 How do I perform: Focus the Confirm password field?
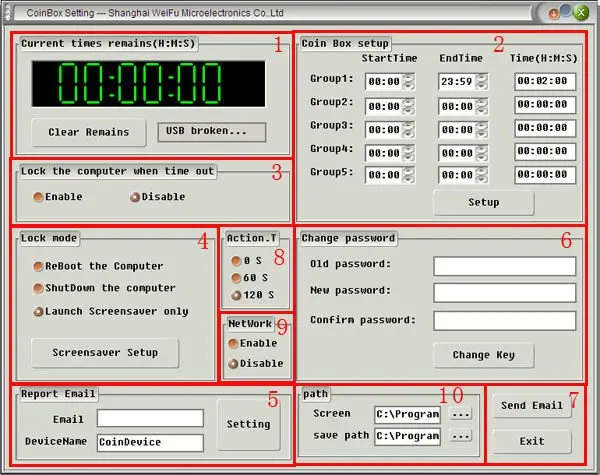click(x=504, y=321)
